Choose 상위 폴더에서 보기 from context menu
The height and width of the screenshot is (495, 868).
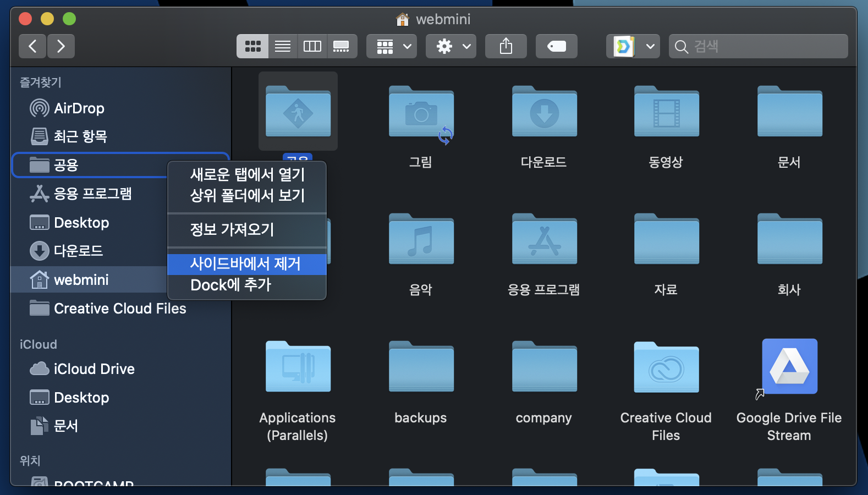pyautogui.click(x=247, y=195)
